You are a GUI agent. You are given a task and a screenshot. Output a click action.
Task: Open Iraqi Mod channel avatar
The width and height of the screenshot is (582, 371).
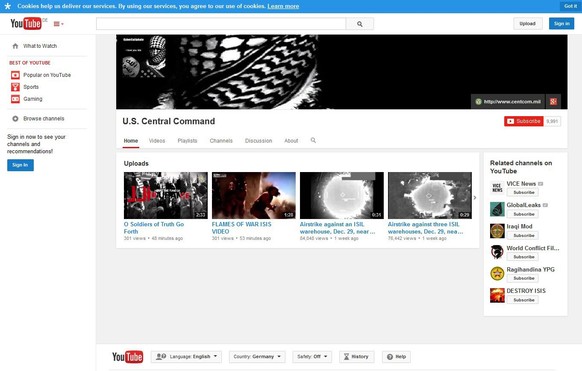[x=497, y=231]
